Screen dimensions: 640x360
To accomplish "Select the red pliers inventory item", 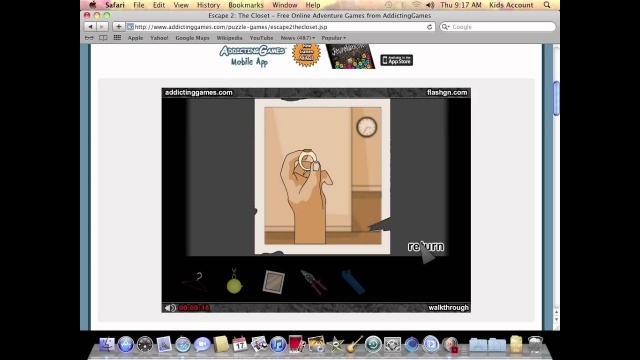I will [313, 282].
